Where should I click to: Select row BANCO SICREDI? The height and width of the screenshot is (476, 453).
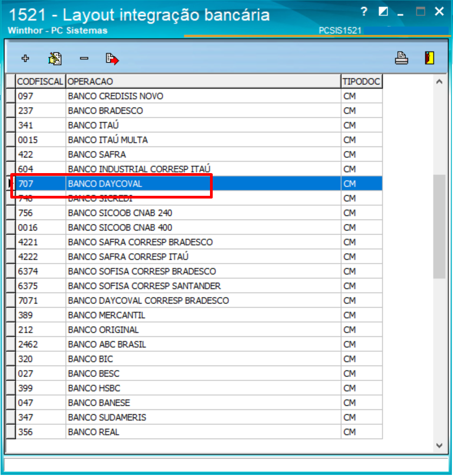pyautogui.click(x=194, y=198)
